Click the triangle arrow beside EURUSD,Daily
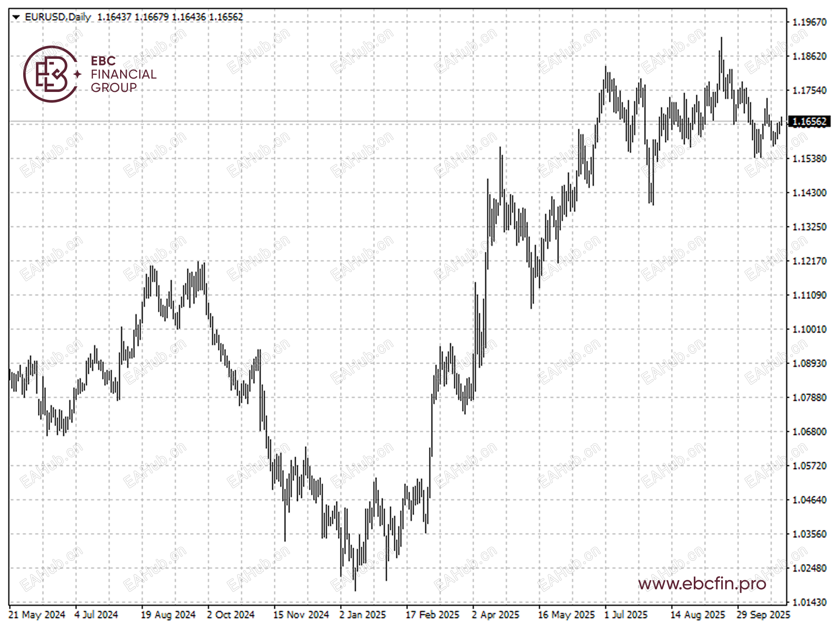 coord(16,17)
